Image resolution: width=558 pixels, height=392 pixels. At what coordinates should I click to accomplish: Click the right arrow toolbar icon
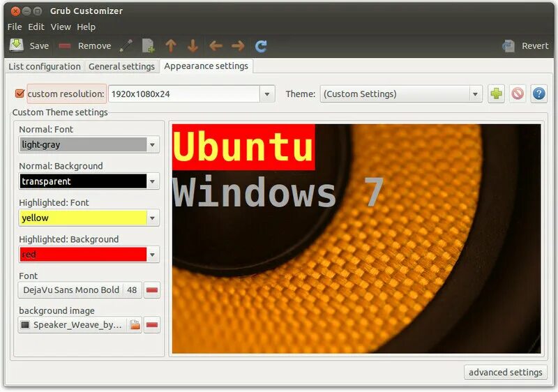(x=238, y=46)
